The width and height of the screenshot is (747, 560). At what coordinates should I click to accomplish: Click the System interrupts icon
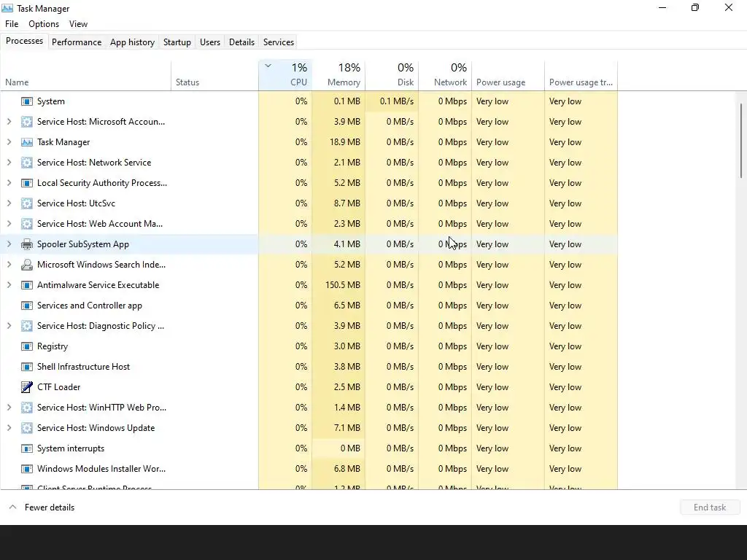27,448
